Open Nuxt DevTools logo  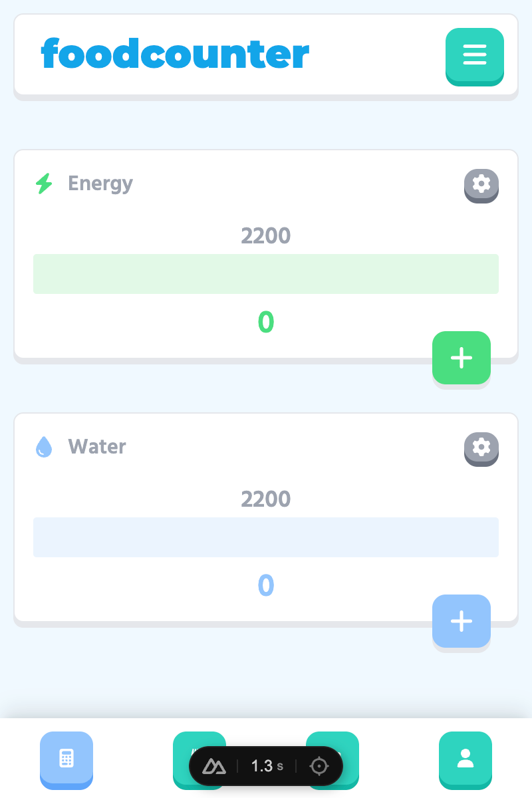pyautogui.click(x=214, y=766)
